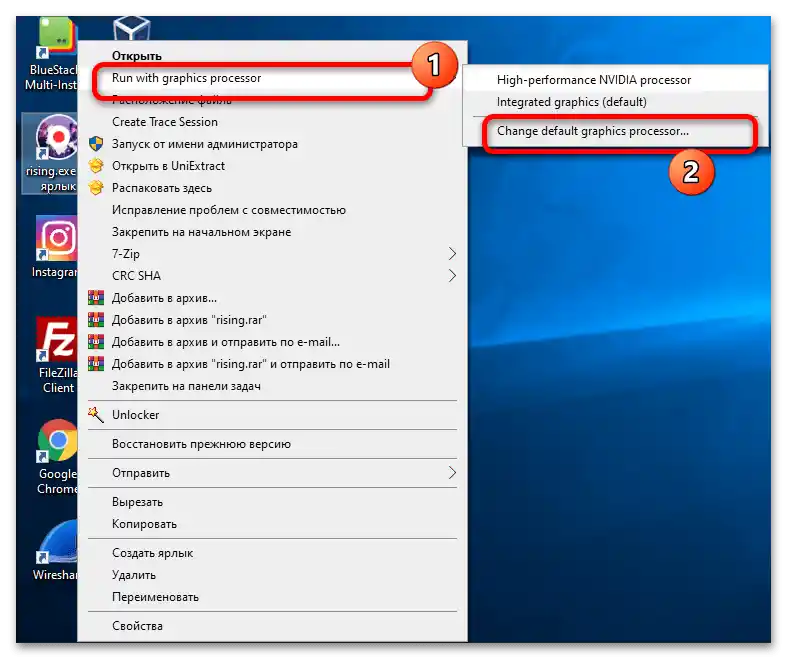The width and height of the screenshot is (787, 659).
Task: Click the icon beside Распаковать здесь
Action: (96, 188)
